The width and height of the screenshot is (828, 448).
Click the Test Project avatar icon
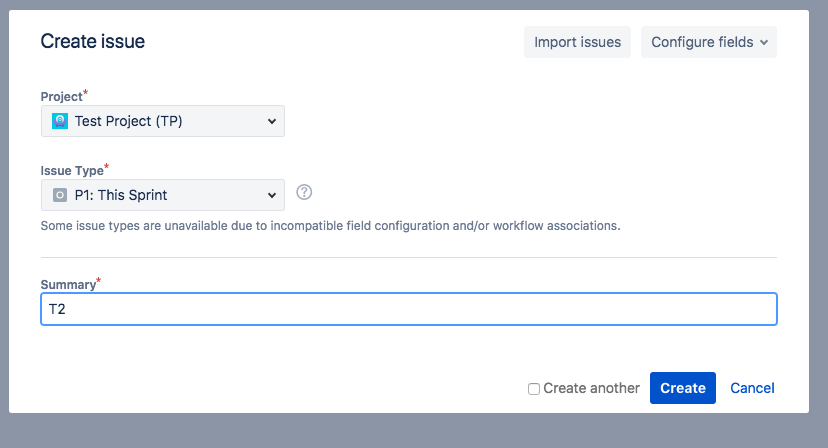coord(60,121)
